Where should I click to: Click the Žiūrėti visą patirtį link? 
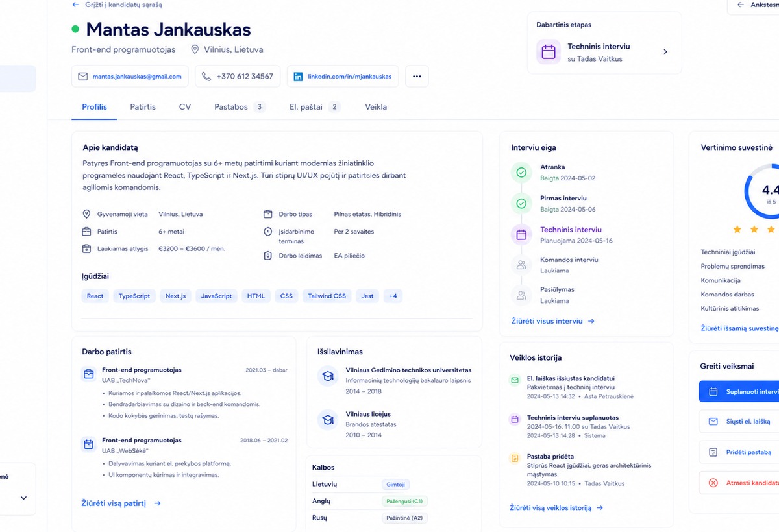pyautogui.click(x=121, y=503)
